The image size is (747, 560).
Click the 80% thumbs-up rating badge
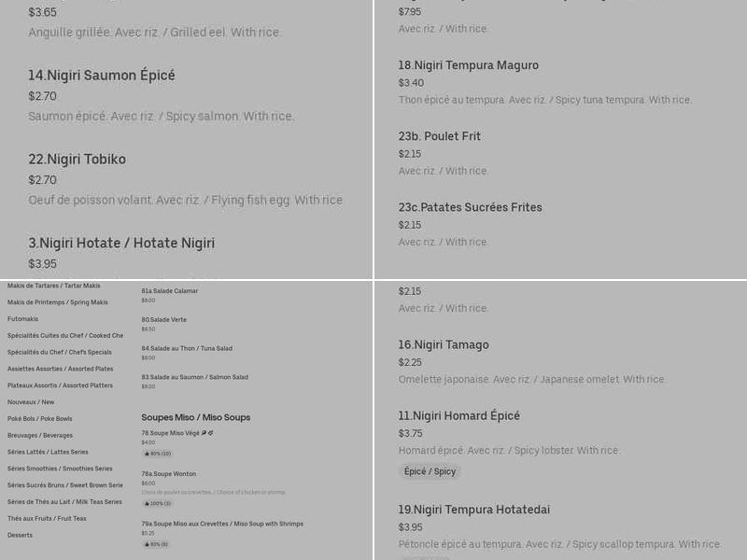158,454
